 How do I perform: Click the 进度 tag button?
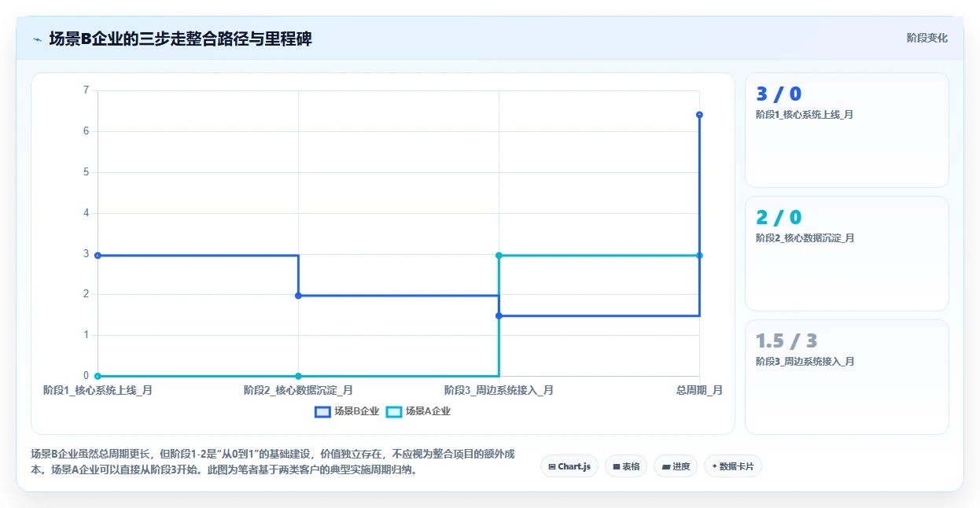coord(676,466)
